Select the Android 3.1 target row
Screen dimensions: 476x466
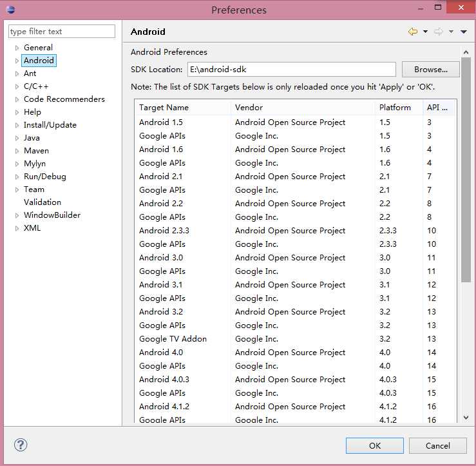[x=295, y=285]
